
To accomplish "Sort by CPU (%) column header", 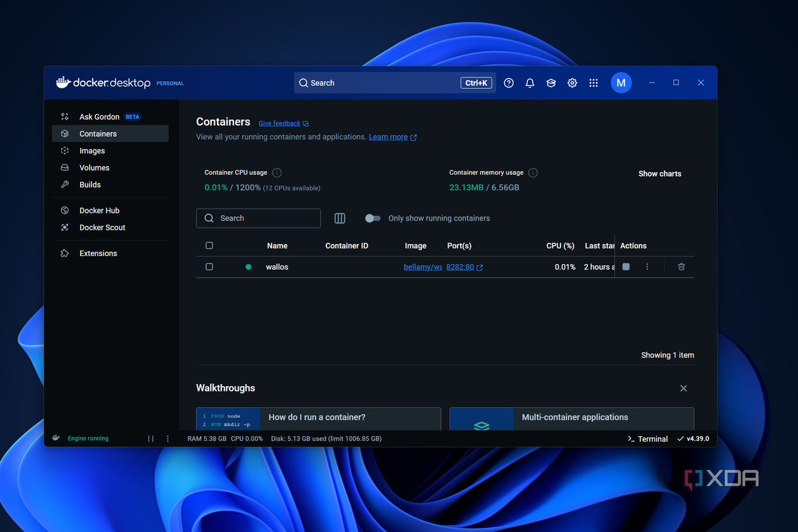I will (x=560, y=246).
